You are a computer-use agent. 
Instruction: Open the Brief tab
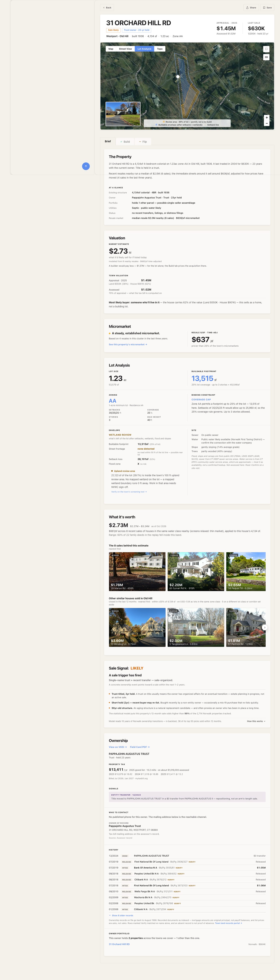[108, 141]
